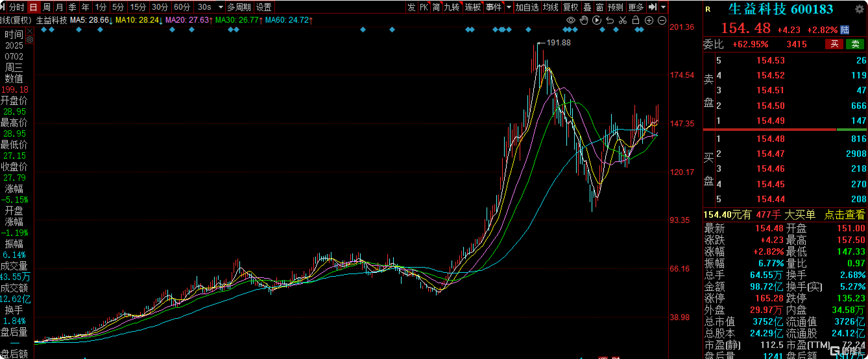This screenshot has height=359, width=868.
Task: Close the data panel with X icon
Action: tap(30, 32)
